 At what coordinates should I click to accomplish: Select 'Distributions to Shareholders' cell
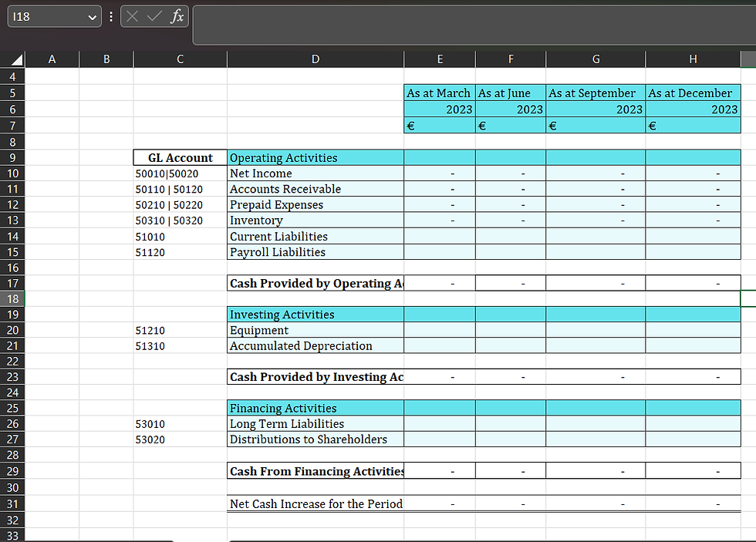(316, 439)
